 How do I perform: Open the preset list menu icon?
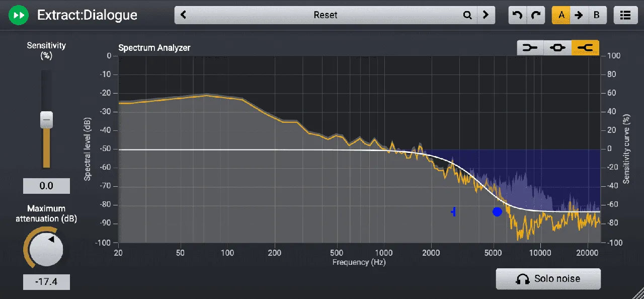[x=625, y=15]
